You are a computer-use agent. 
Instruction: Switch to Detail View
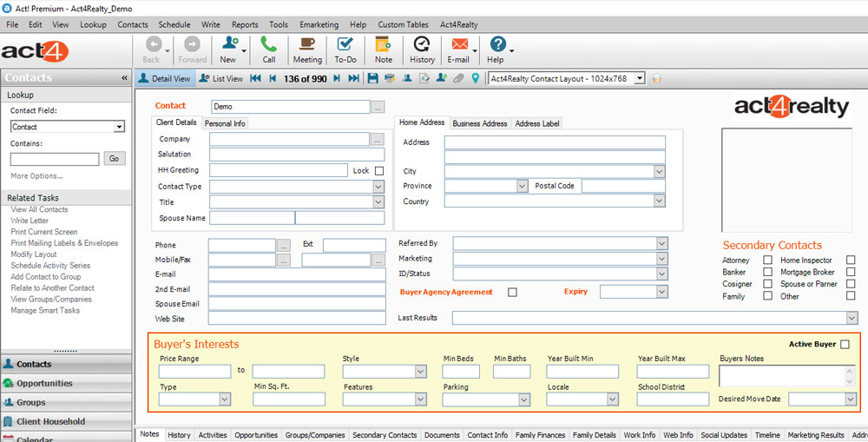click(x=164, y=79)
